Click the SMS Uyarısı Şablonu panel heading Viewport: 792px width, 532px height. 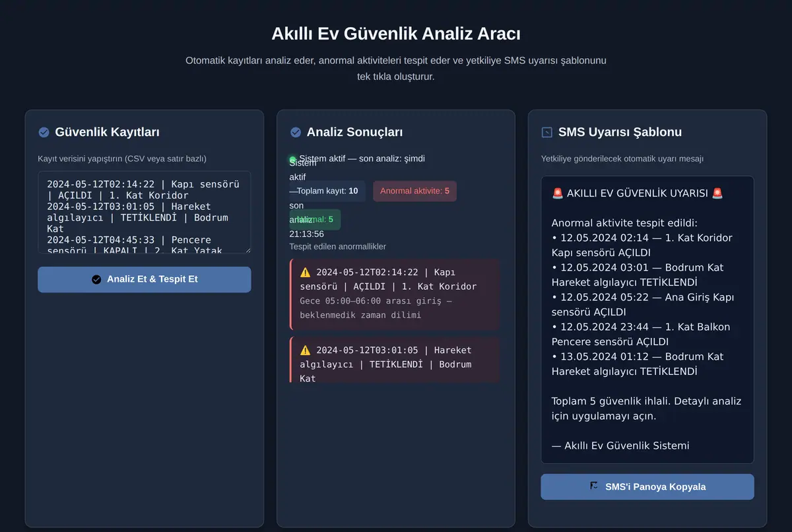coord(620,132)
